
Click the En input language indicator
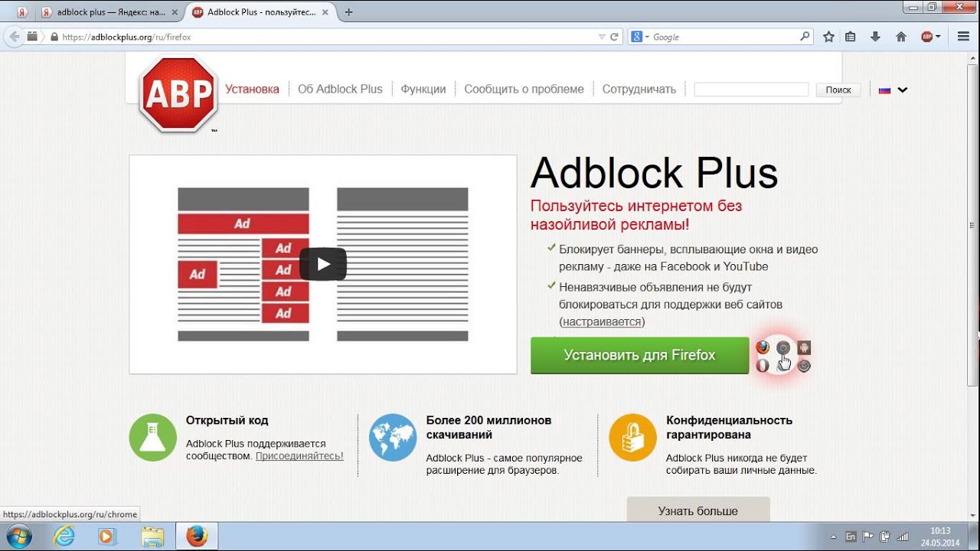(851, 536)
